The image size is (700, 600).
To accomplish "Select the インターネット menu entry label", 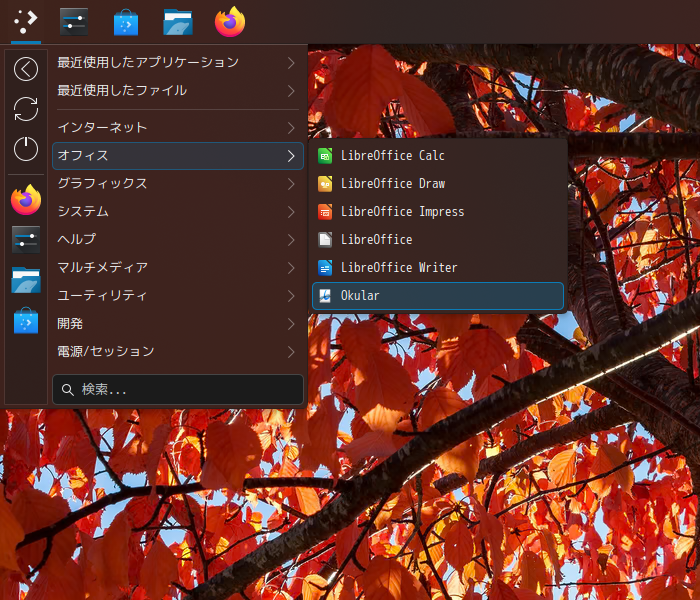I will [102, 128].
